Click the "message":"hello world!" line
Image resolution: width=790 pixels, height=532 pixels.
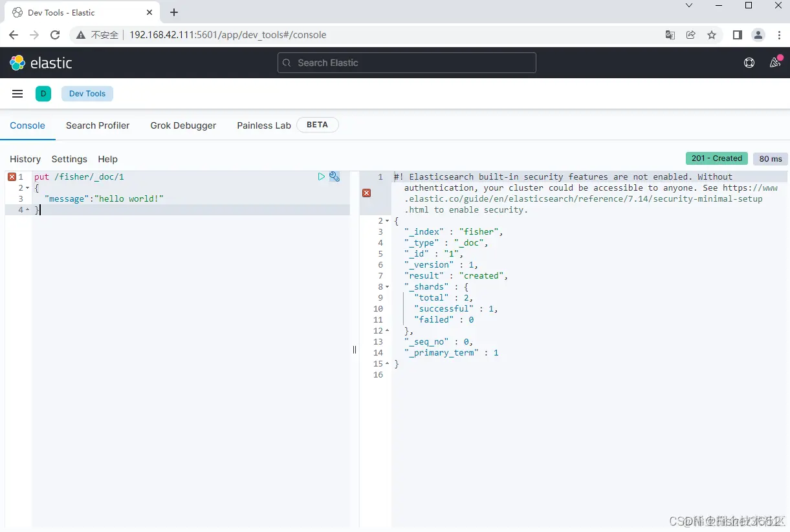[x=104, y=198]
